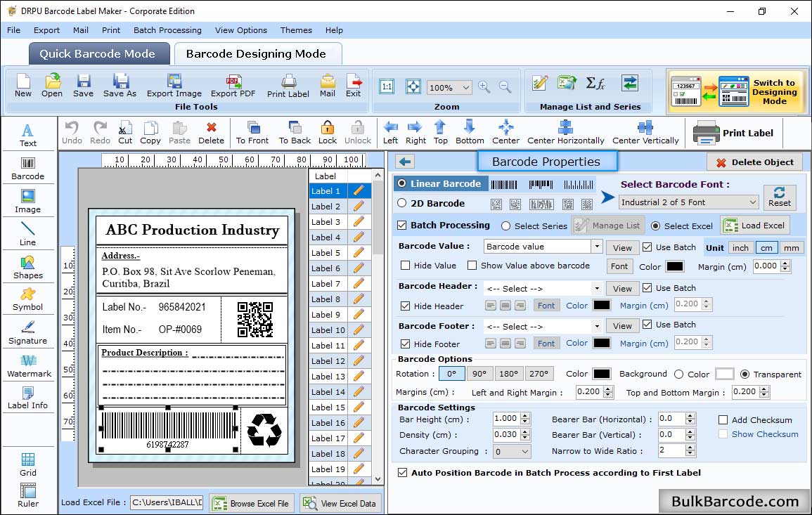This screenshot has height=515, width=812.
Task: Click Print Label in File Tools
Action: click(x=288, y=86)
